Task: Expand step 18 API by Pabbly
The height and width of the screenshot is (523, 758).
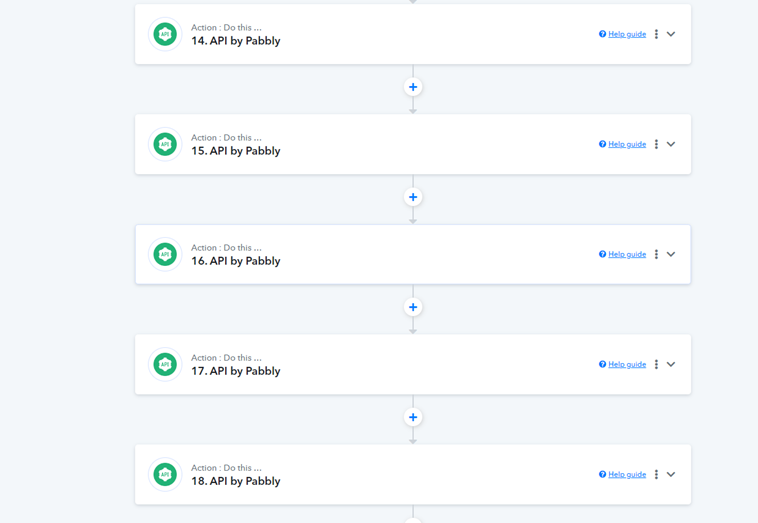Action: [x=671, y=475]
